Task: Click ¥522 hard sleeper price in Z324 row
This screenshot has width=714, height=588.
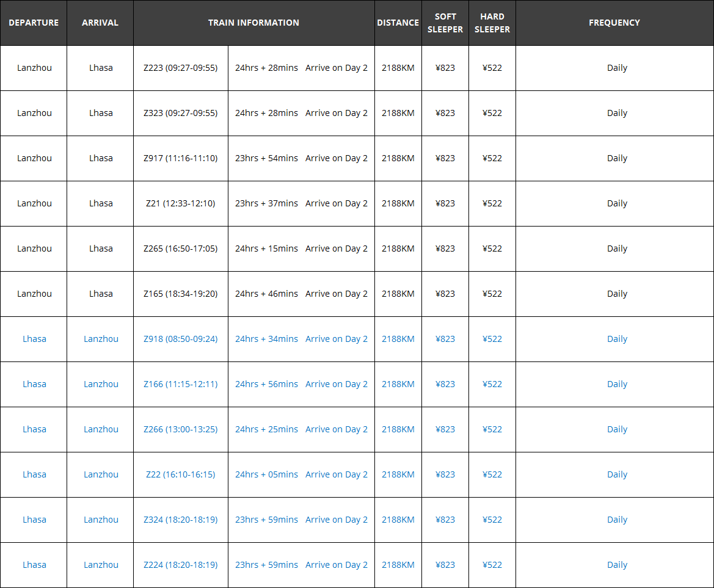Action: [x=492, y=520]
